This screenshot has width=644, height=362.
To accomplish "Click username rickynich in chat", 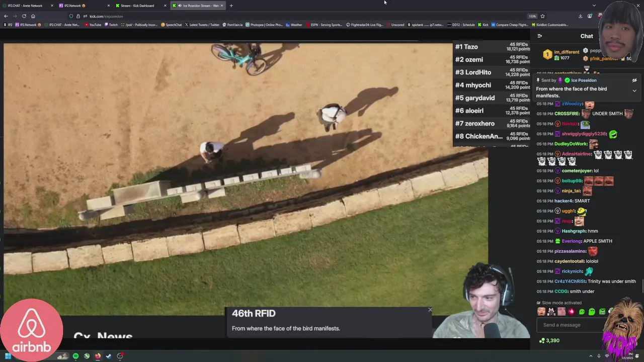I will click(x=572, y=271).
